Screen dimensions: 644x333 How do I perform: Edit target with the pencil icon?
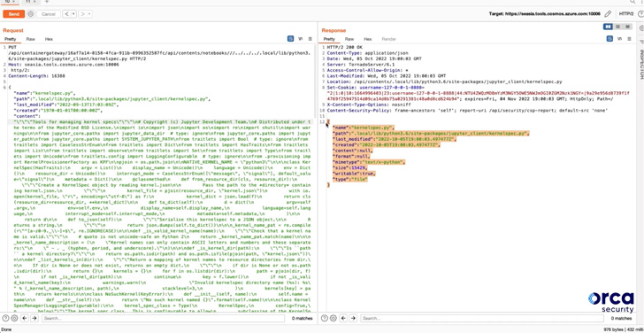click(x=608, y=14)
